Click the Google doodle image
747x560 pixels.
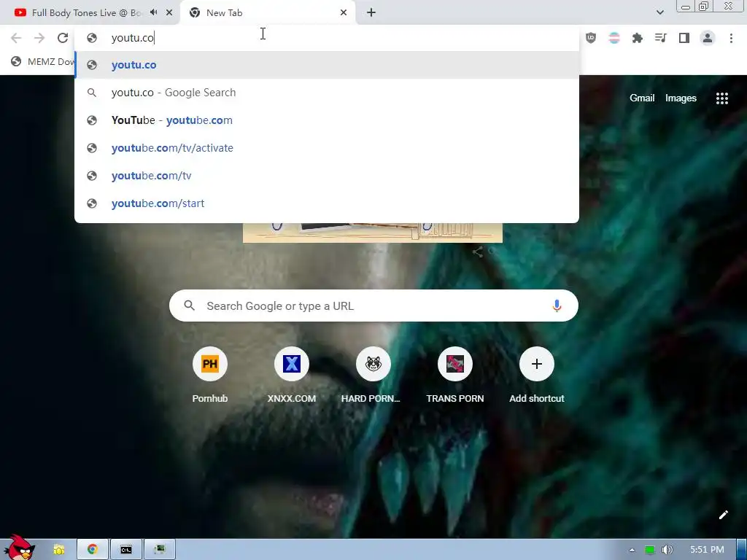coord(373,233)
